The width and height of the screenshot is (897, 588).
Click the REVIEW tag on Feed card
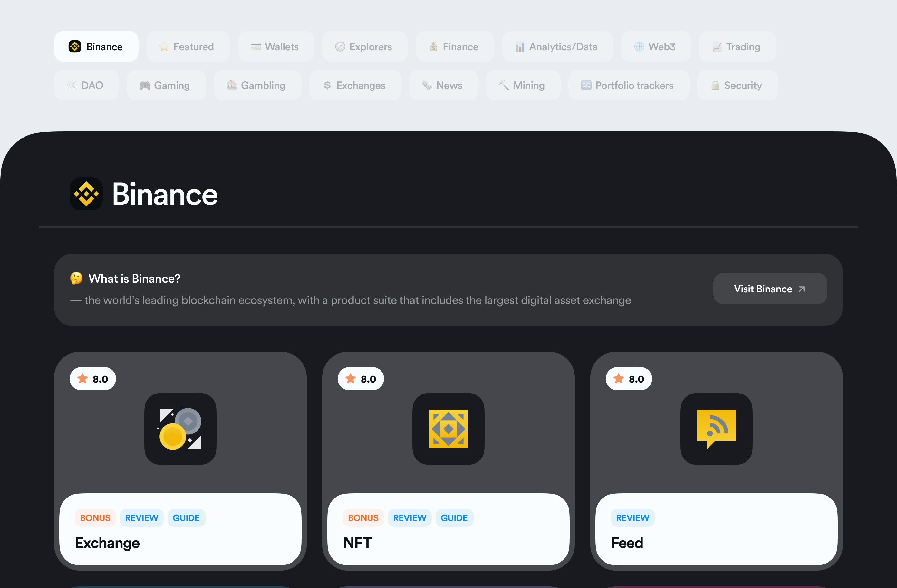click(x=632, y=518)
